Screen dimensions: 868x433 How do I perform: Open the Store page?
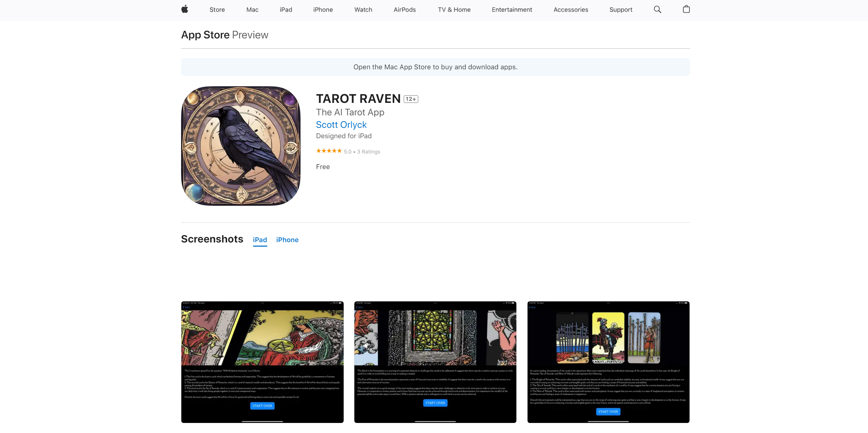pyautogui.click(x=217, y=10)
